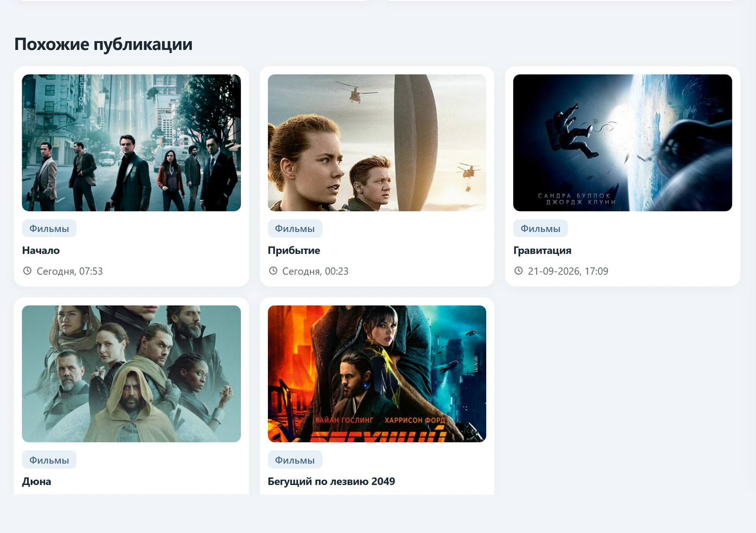This screenshot has height=533, width=756.
Task: Click the clock icon next to Сегодня, 07:53
Action: click(x=27, y=271)
